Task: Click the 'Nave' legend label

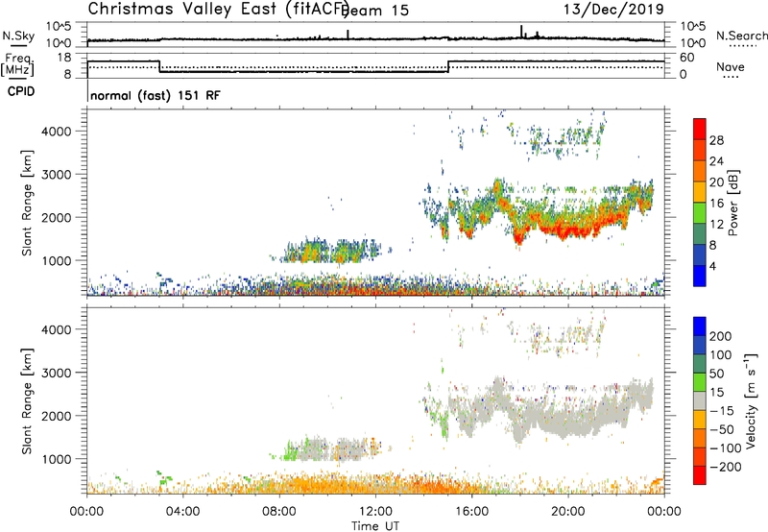Action: [731, 66]
